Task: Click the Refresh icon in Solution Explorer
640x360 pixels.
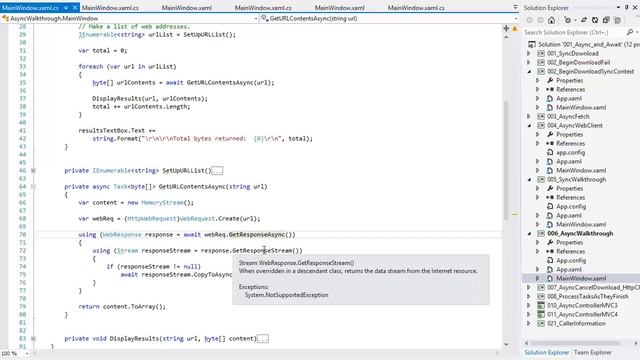Action: click(595, 20)
